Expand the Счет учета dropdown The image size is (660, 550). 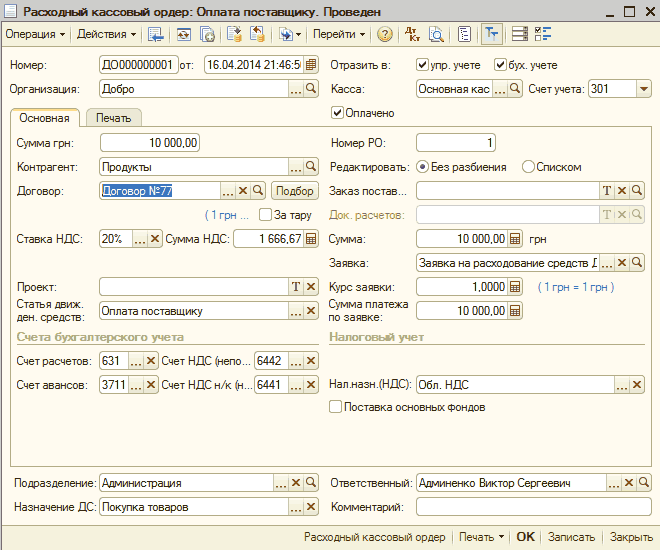point(643,89)
